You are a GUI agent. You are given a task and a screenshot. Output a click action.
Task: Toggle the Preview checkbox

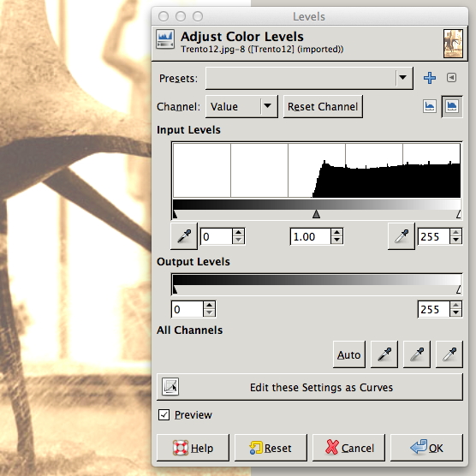coord(164,414)
